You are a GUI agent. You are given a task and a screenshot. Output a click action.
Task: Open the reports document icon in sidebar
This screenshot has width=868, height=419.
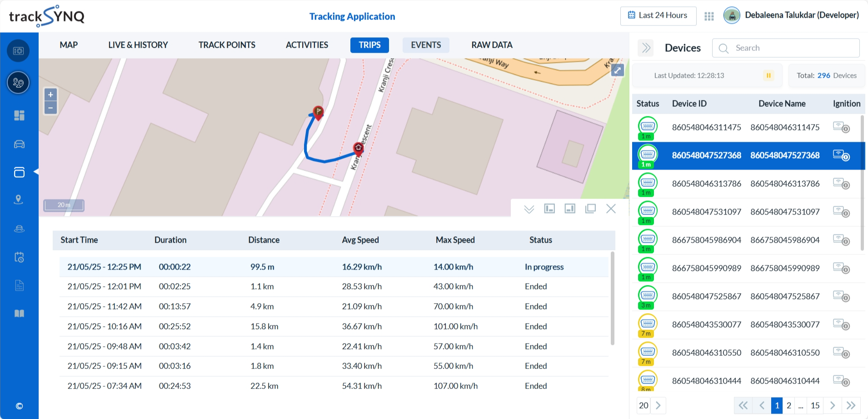[18, 285]
